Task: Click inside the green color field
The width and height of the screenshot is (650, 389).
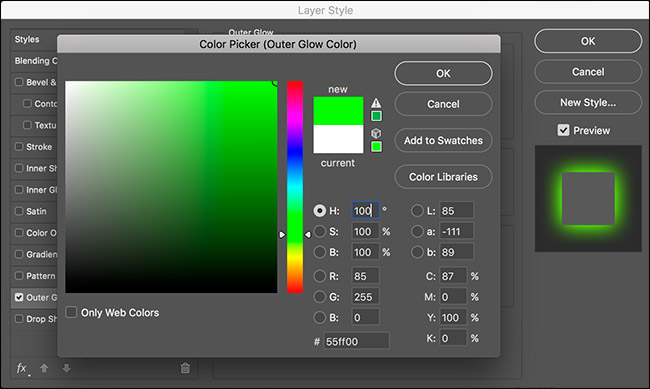Action: [x=171, y=187]
